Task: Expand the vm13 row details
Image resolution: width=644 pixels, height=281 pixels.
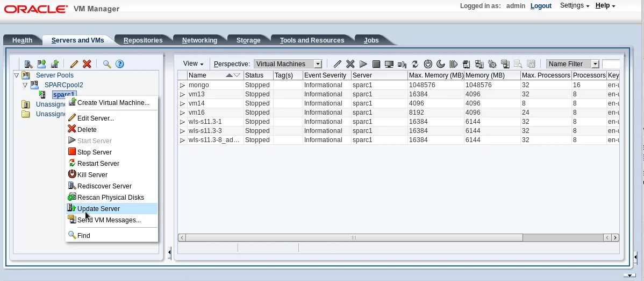Action: (182, 94)
